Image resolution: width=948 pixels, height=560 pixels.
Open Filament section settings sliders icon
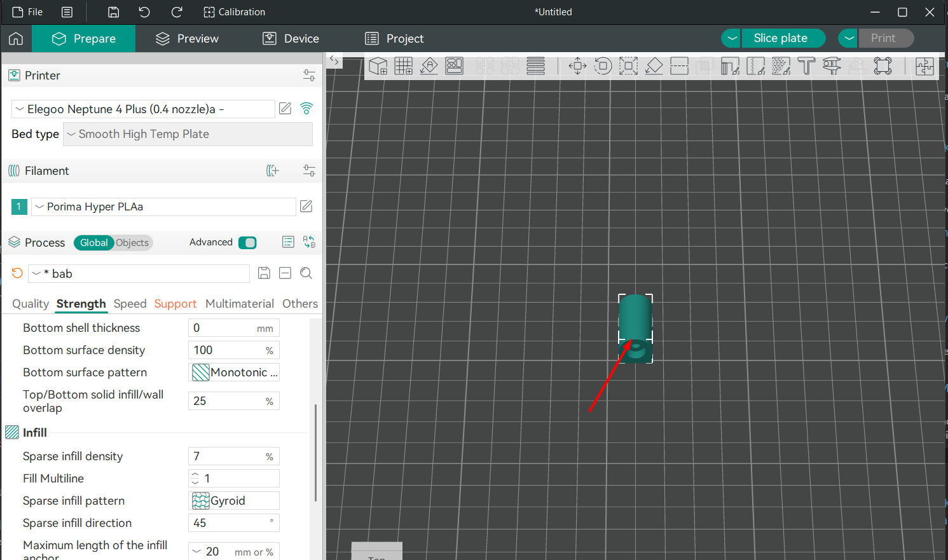309,171
